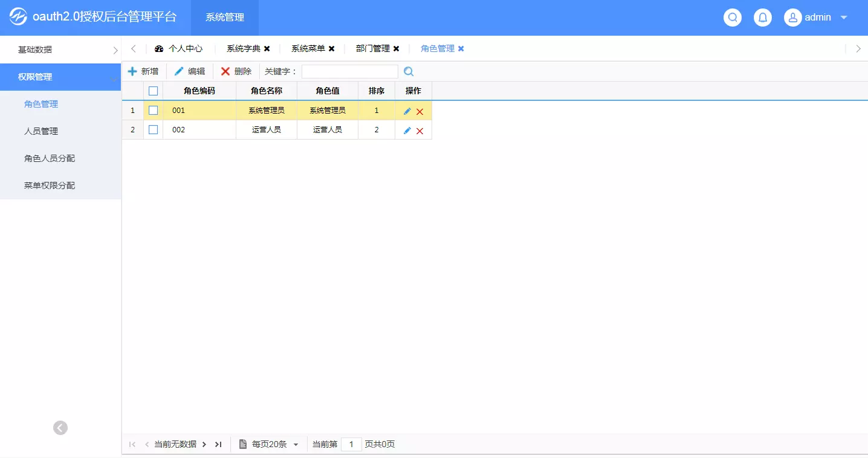Image resolution: width=868 pixels, height=458 pixels.
Task: Go to the previous page
Action: (147, 445)
